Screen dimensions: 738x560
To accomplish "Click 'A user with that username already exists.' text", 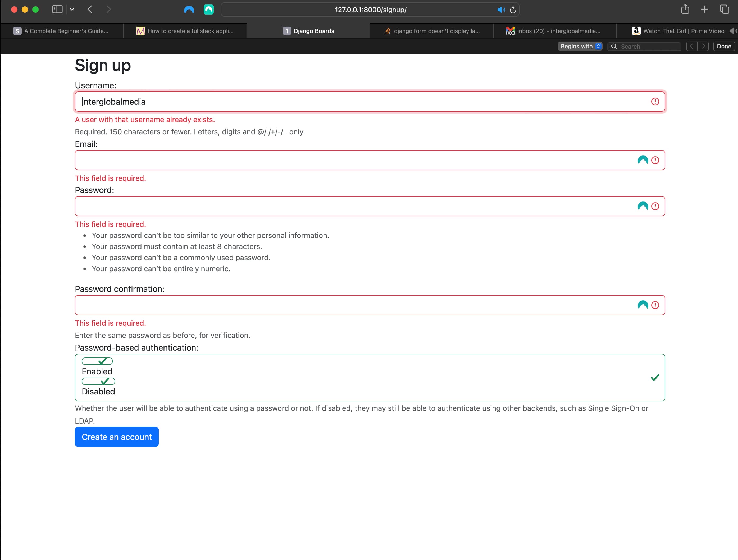I will (145, 120).
